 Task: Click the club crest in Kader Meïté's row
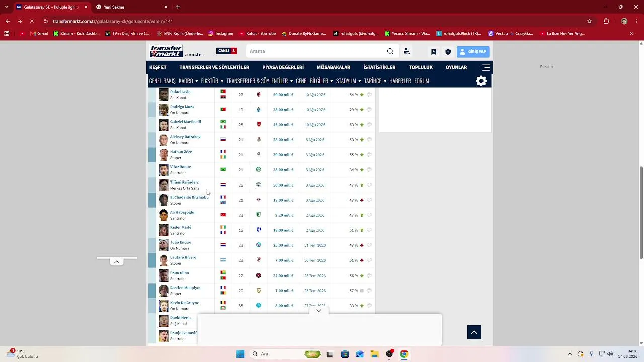coord(259,230)
